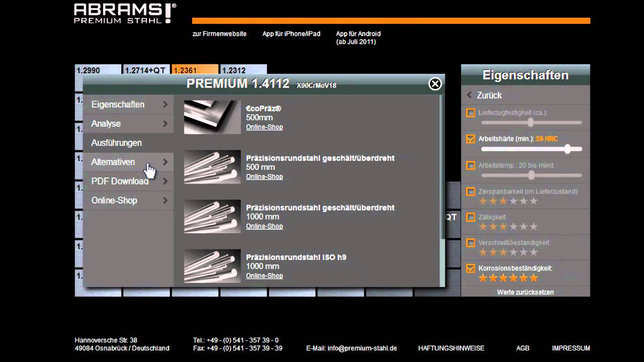Open the IMPRESSUM footer link

(571, 348)
